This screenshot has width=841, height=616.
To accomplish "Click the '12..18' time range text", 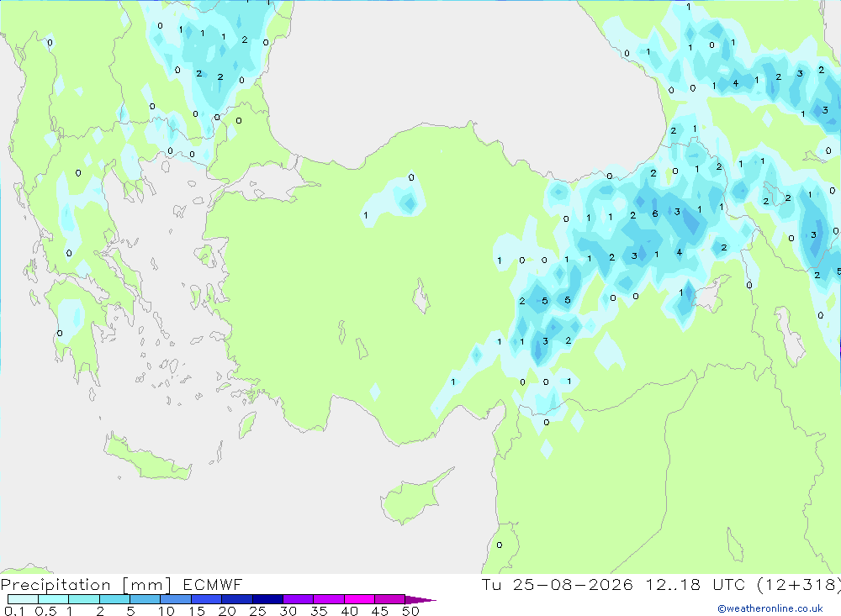I will pyautogui.click(x=673, y=584).
